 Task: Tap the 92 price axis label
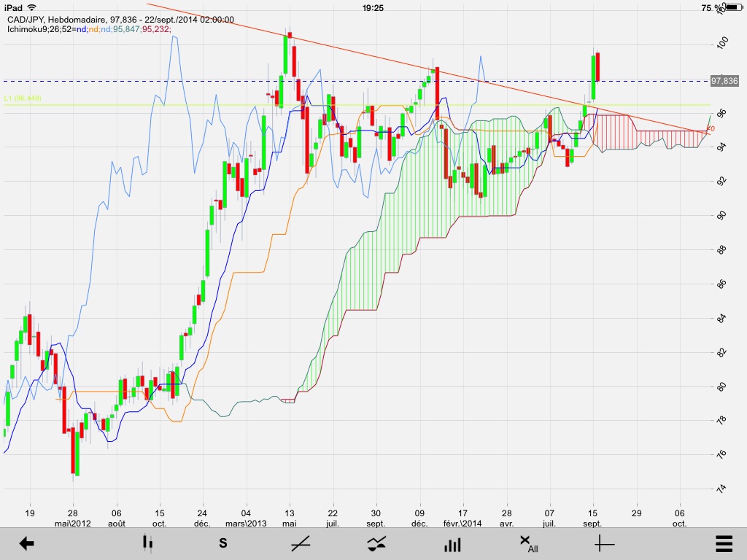[x=721, y=182]
